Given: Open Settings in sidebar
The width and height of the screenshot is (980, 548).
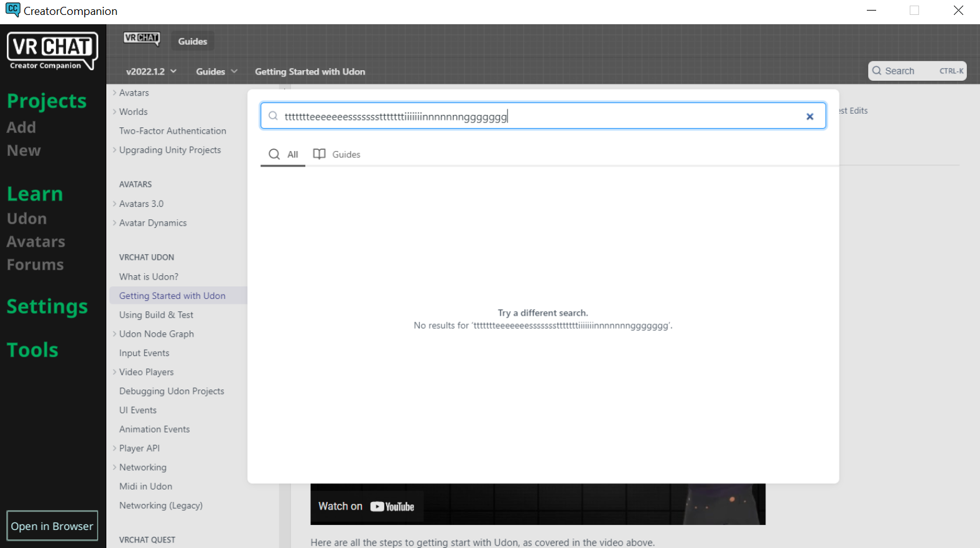Looking at the screenshot, I should [47, 306].
